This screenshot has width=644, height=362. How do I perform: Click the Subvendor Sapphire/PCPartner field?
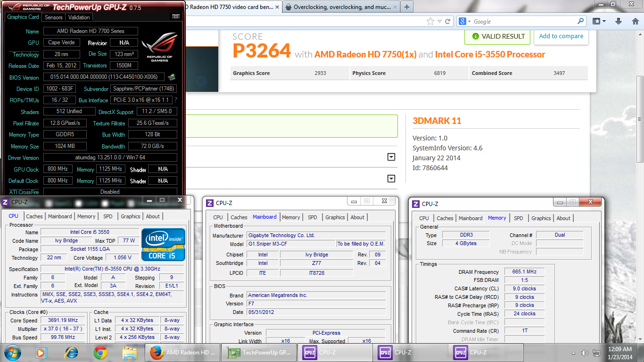click(143, 89)
